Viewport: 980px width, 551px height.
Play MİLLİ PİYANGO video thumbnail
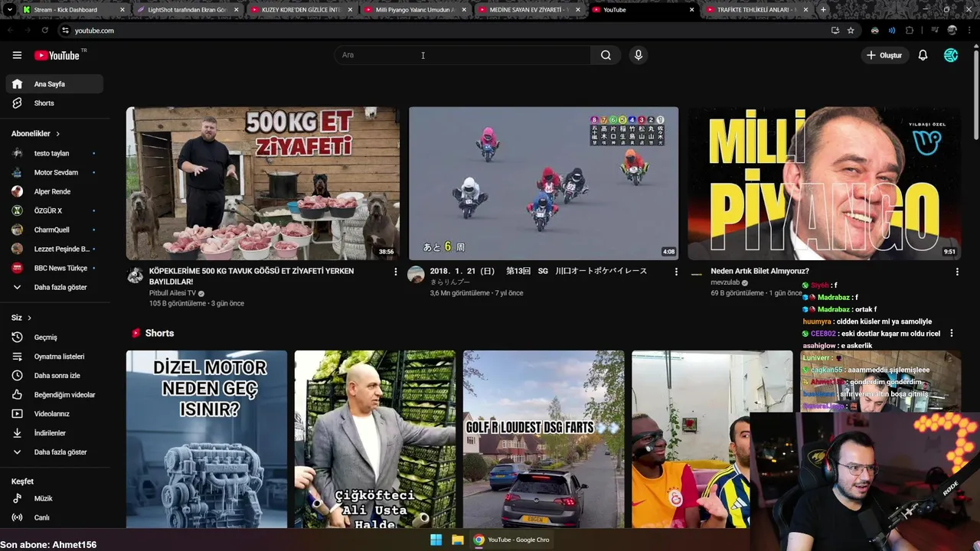click(x=824, y=184)
